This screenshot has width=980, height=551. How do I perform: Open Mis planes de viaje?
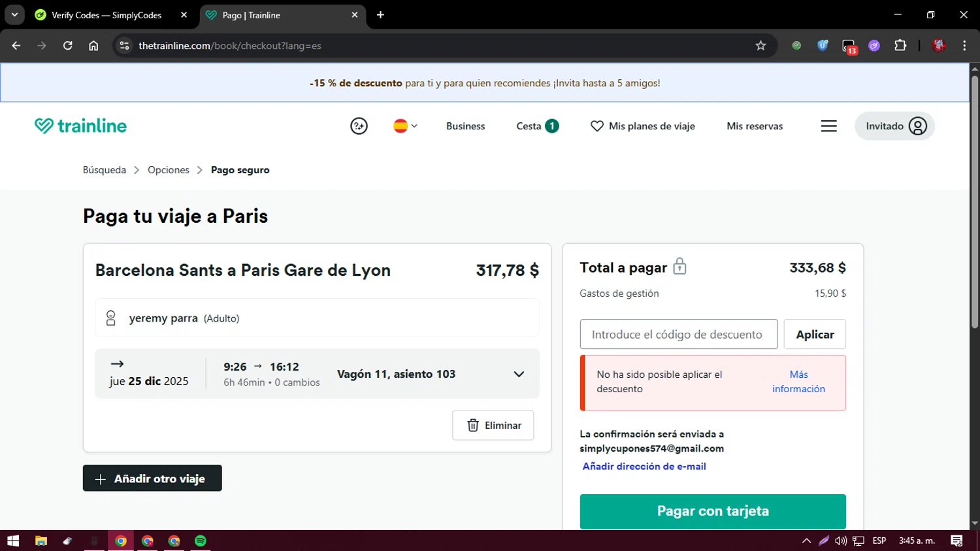(x=643, y=126)
